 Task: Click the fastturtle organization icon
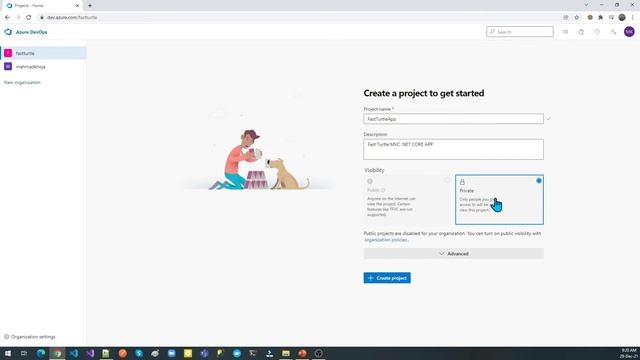tap(8, 53)
